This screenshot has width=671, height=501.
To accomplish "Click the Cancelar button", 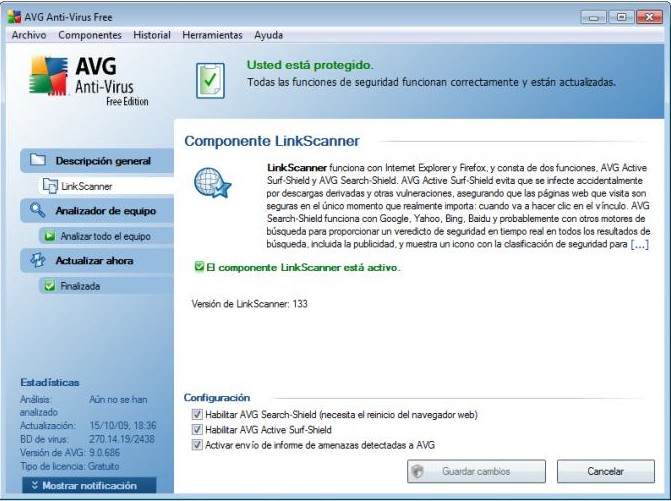I will (x=606, y=471).
